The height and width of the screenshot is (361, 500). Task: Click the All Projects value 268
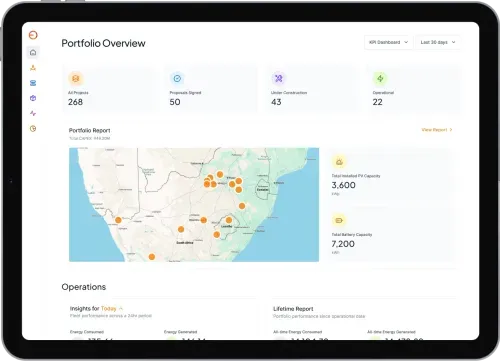click(75, 102)
